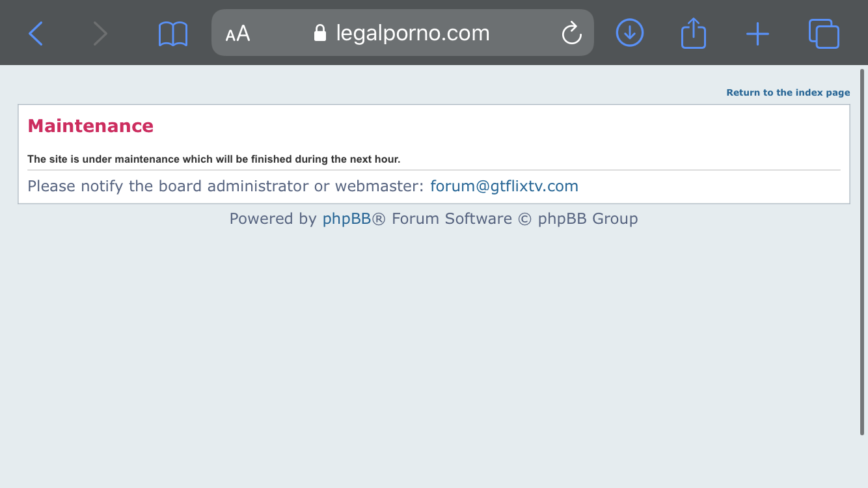
Task: Tap the forward navigation arrow
Action: click(100, 33)
